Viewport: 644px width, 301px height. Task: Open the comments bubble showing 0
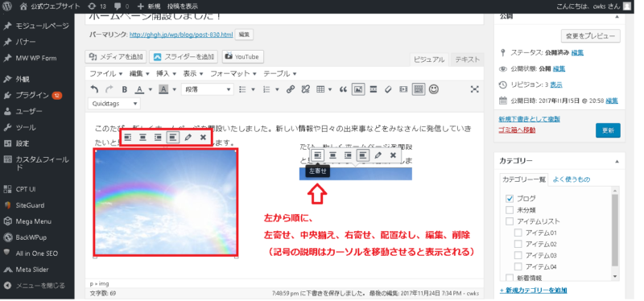122,6
